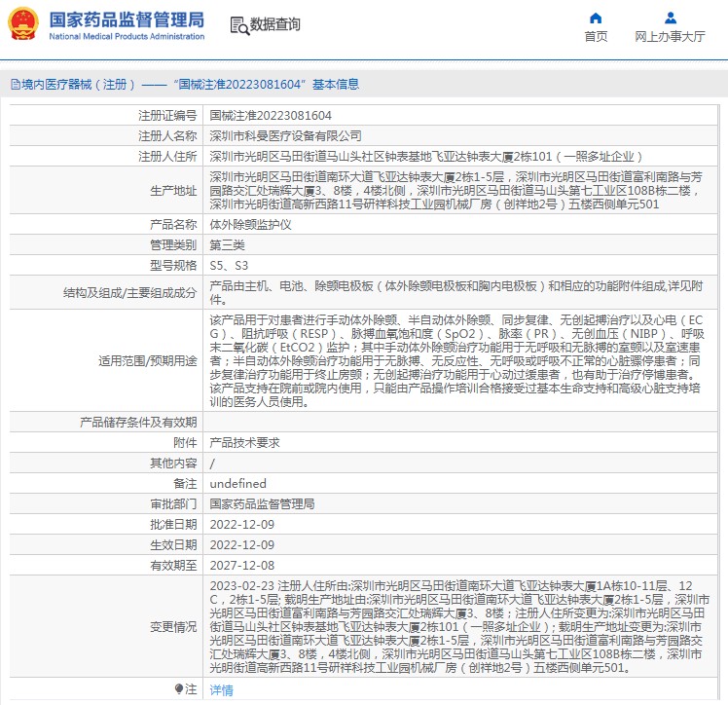Click the expiry date 2027-12-08
Viewport: 728px width, 705px height.
[x=242, y=565]
